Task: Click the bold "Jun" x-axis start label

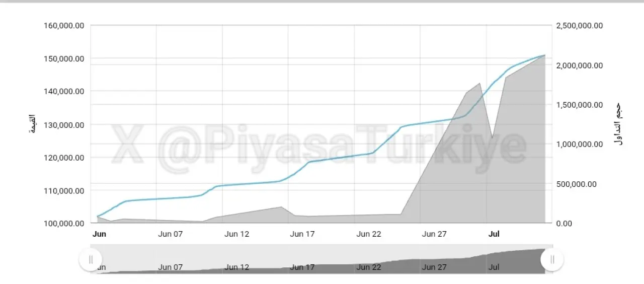Action: click(x=100, y=234)
